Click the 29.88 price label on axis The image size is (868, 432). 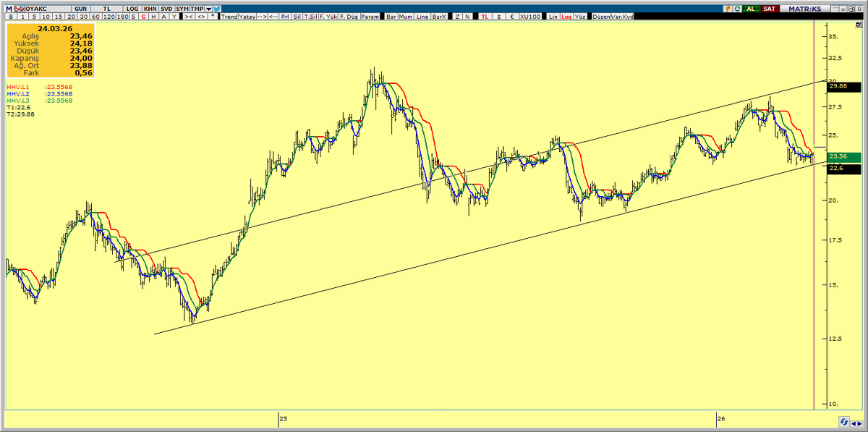843,86
